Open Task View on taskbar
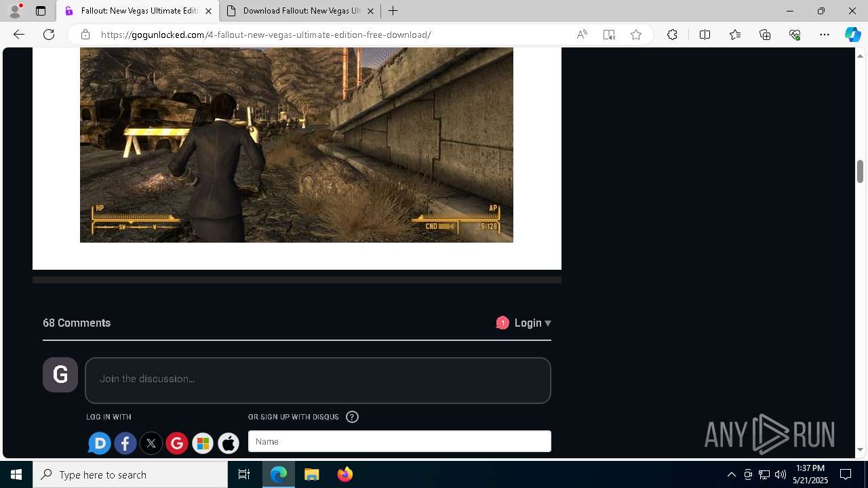Viewport: 868px width, 488px height. pyautogui.click(x=244, y=474)
